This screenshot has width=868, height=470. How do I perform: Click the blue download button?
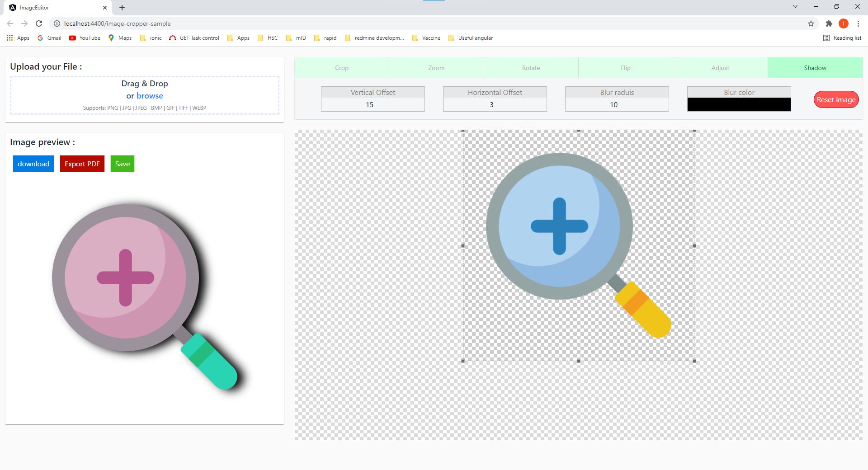tap(33, 164)
